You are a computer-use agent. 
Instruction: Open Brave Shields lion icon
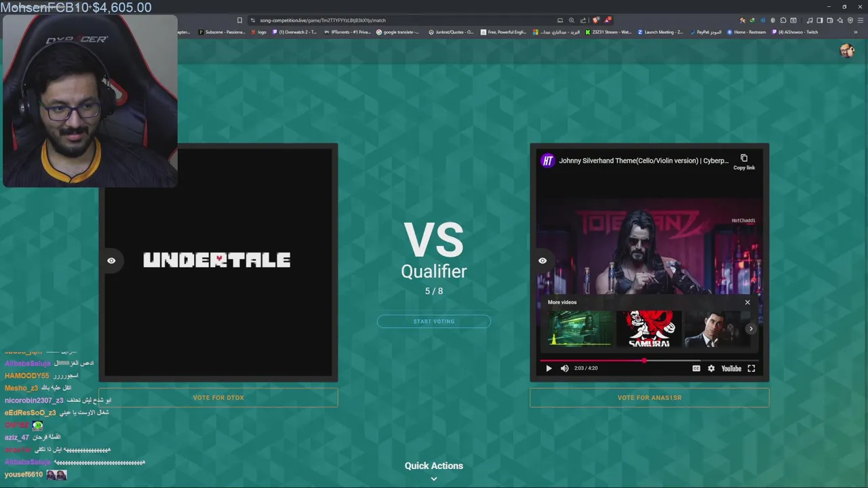pyautogui.click(x=596, y=20)
